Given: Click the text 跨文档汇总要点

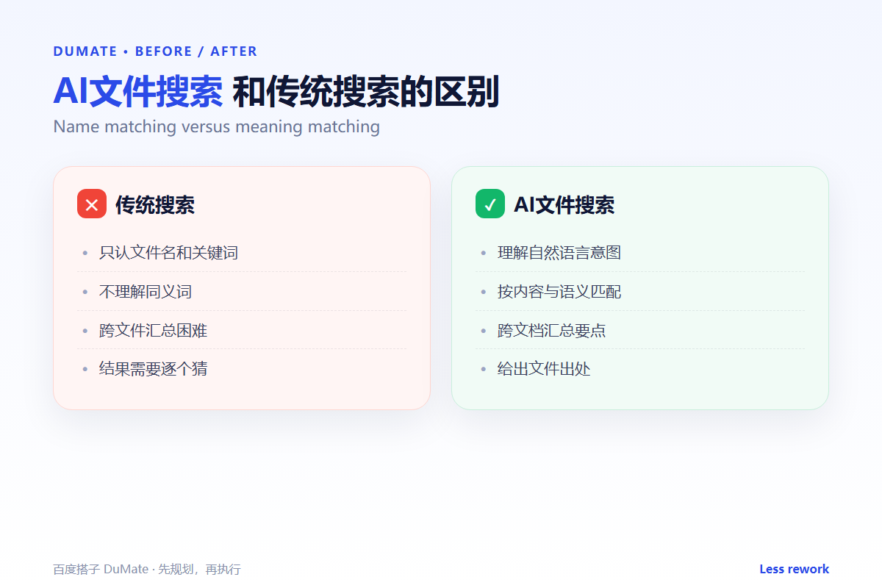Looking at the screenshot, I should (x=551, y=331).
